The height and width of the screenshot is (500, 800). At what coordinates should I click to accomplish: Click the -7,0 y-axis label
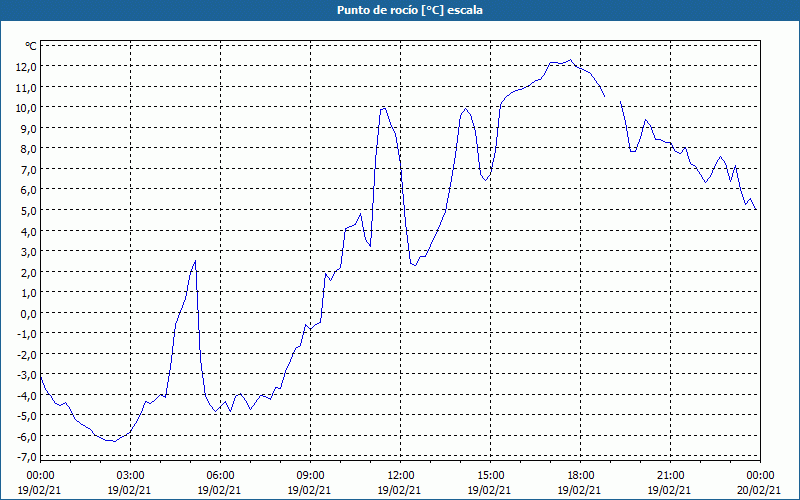28,457
